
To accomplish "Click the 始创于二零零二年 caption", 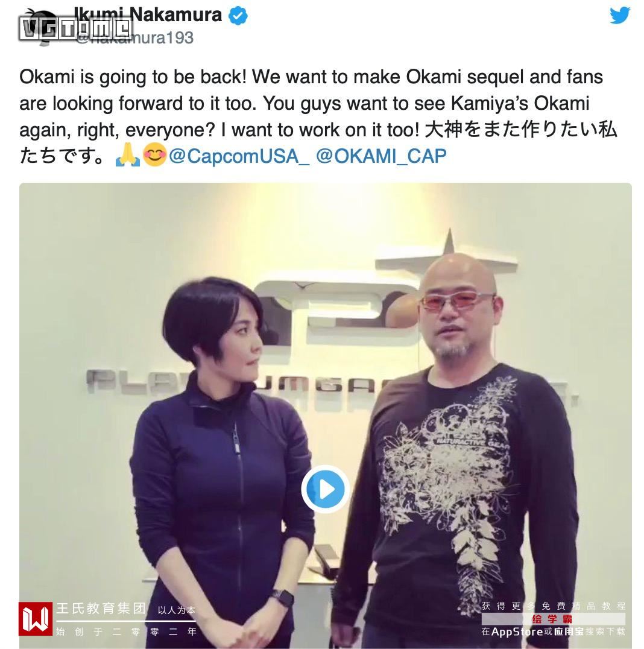I will click(x=127, y=632).
